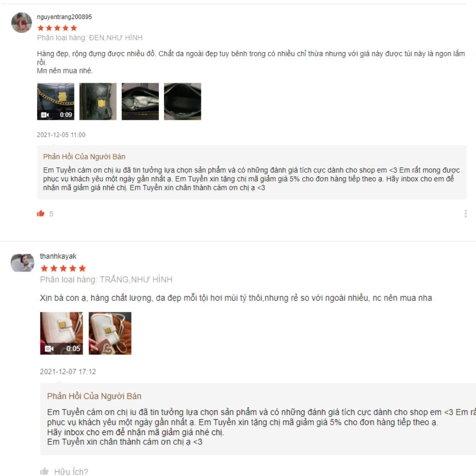
Task: Click the orange thumbs-up icon with 5 likes
Action: click(41, 213)
